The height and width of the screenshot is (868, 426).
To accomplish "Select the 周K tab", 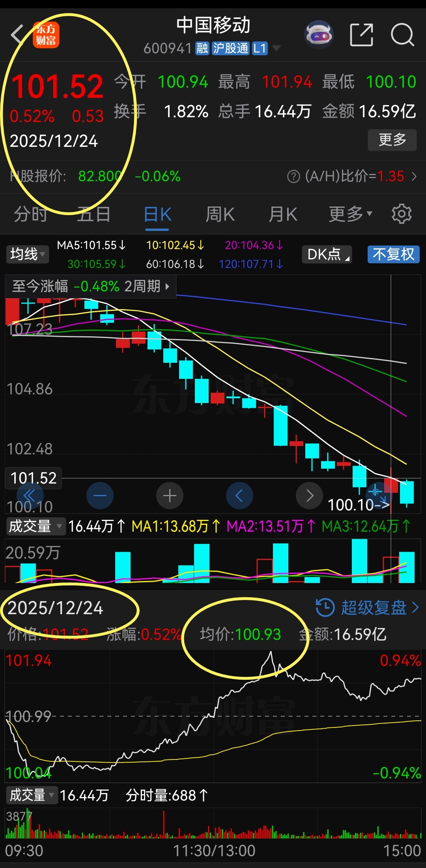I will pyautogui.click(x=220, y=214).
